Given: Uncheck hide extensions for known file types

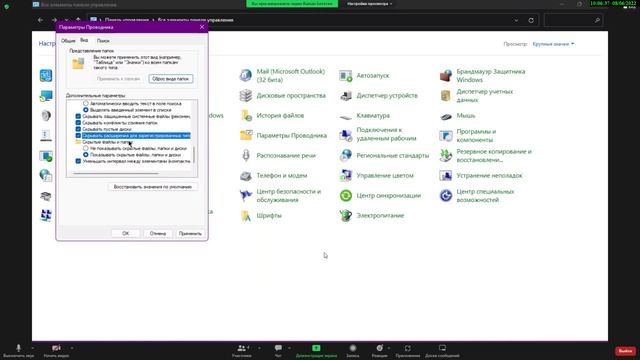Looking at the screenshot, I should pos(78,136).
